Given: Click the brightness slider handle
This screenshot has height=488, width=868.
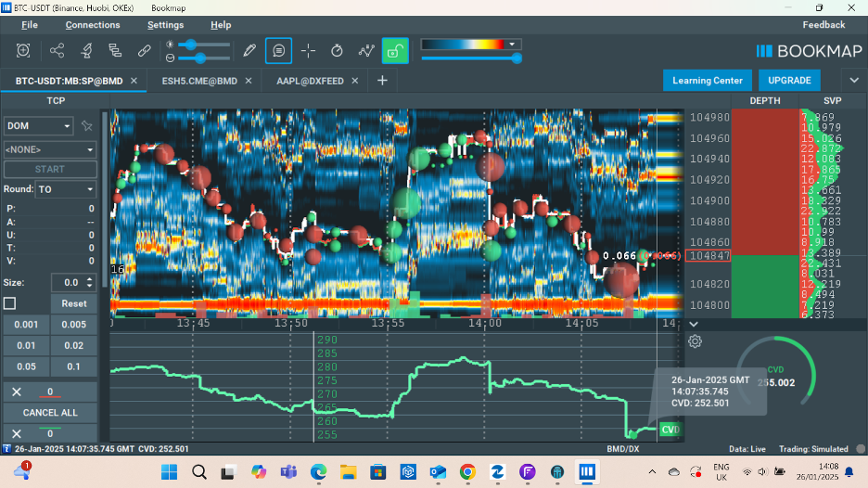Looking at the screenshot, I should pyautogui.click(x=191, y=45).
